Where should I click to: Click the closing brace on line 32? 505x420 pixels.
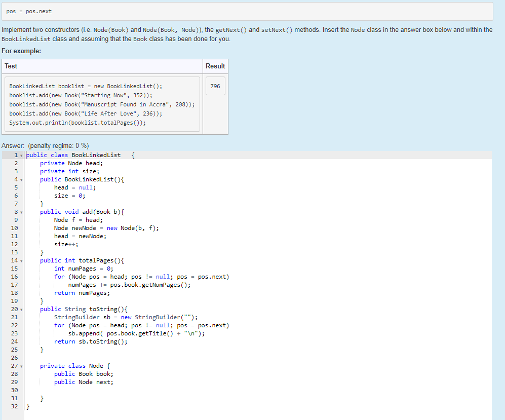point(28,406)
